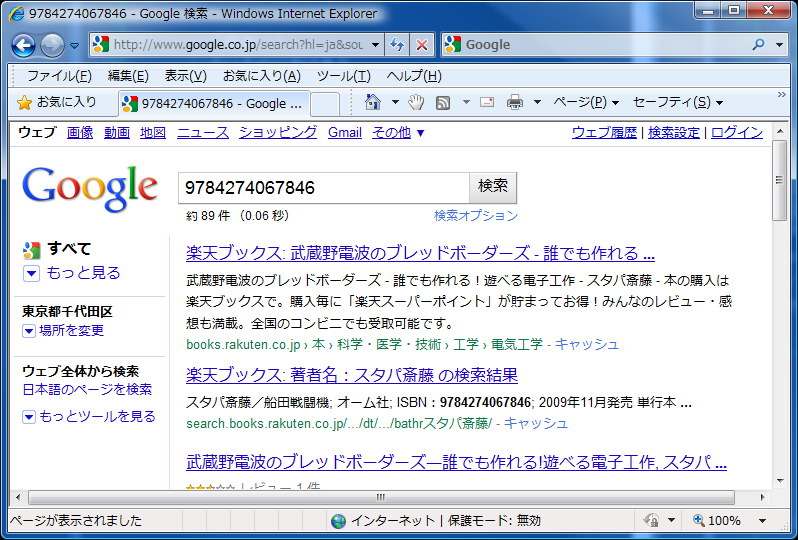
Task: Open the first 楽天ブックス: 武蔵野電波のブレッドボーダーズ result
Action: click(x=420, y=253)
